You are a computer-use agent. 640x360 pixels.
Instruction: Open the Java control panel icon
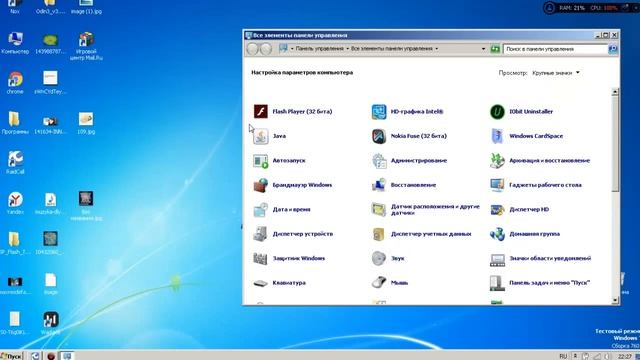pos(260,136)
